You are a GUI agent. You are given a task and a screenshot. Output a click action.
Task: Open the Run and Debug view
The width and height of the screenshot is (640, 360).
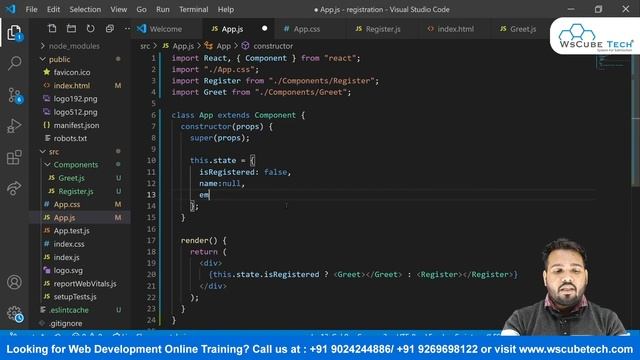click(14, 126)
